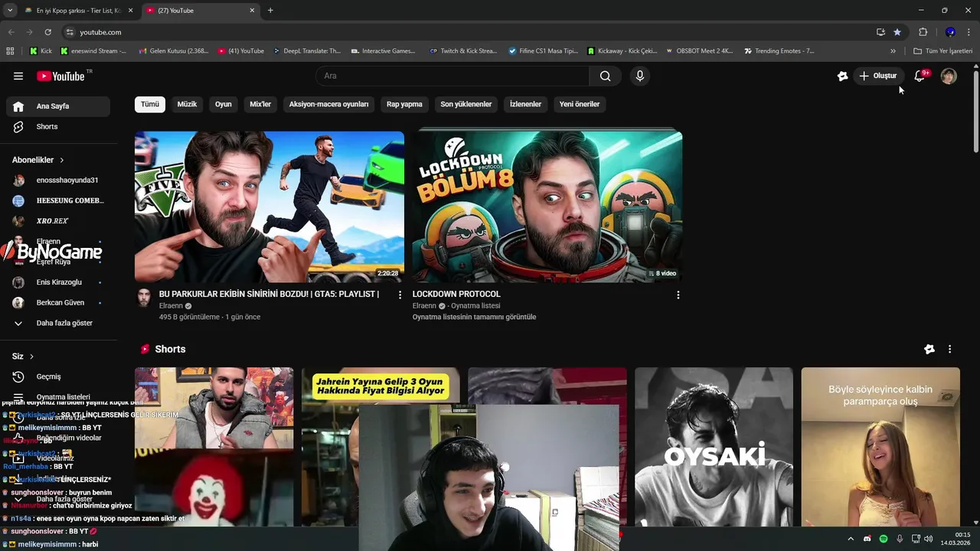Expand Daha fazla göster under subscriptions
This screenshot has height=551, width=980.
58,323
